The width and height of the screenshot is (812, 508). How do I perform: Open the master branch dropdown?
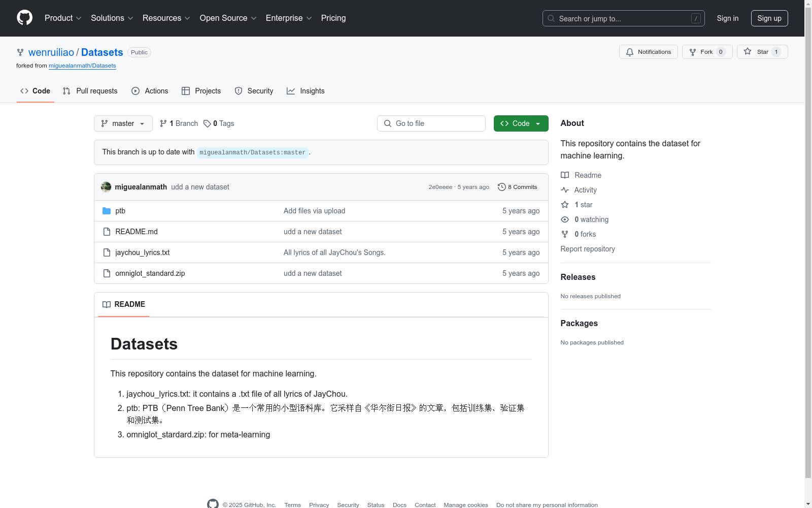click(123, 123)
